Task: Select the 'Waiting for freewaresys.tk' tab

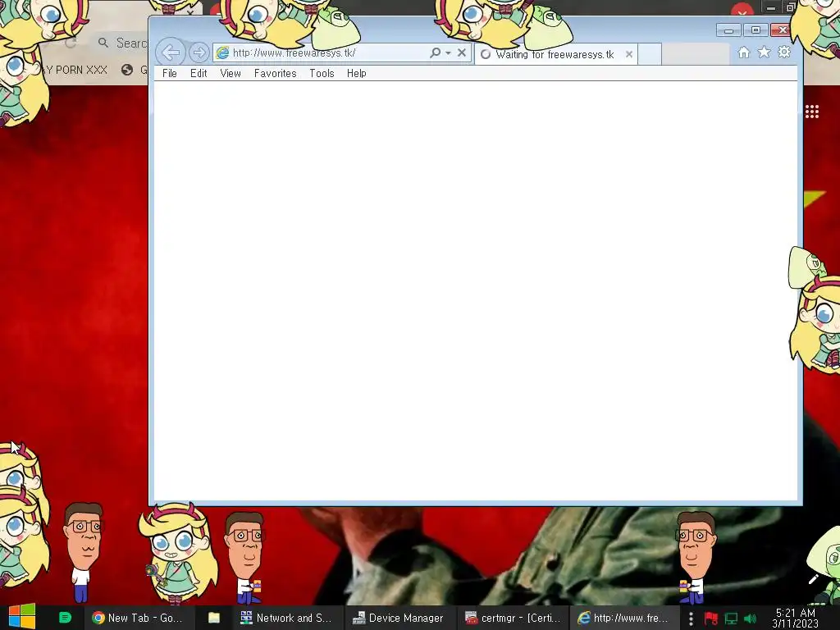Action: 555,54
